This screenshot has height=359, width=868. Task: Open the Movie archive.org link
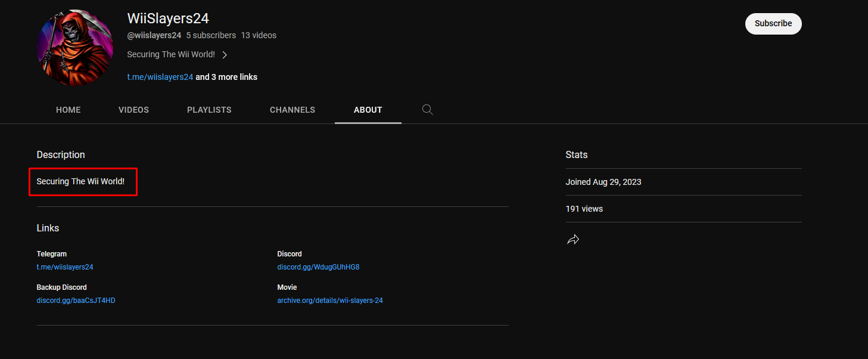pyautogui.click(x=330, y=301)
